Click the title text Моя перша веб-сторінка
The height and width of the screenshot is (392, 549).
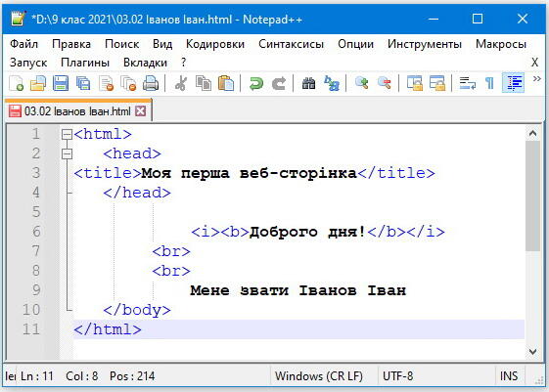point(249,173)
